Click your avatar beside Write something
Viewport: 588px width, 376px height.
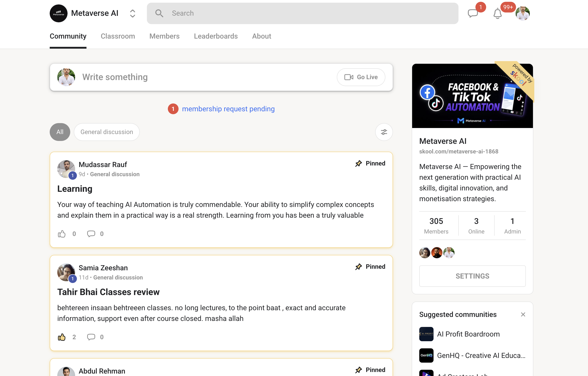[66, 77]
